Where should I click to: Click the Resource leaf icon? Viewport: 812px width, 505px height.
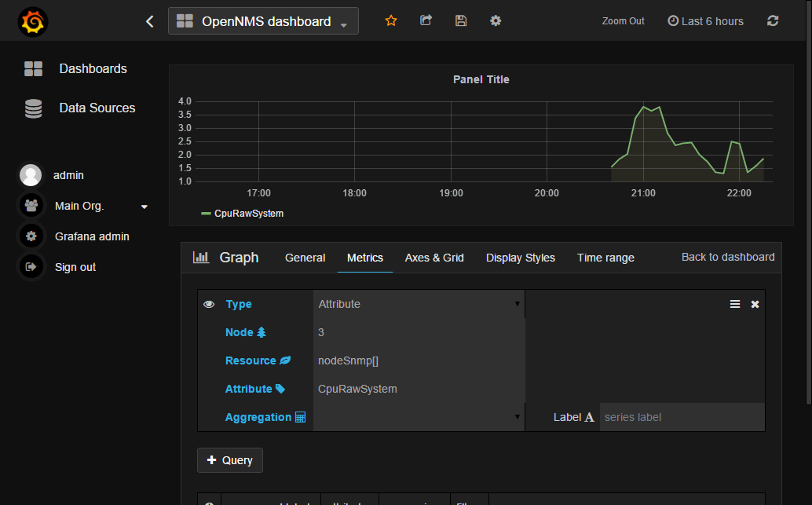[285, 360]
